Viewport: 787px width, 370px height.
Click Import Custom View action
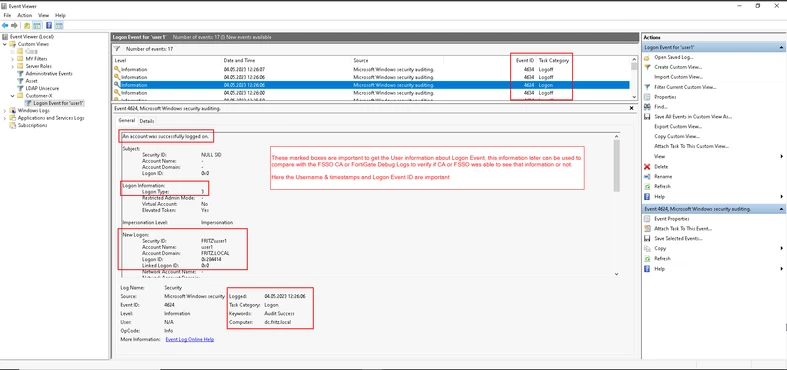pyautogui.click(x=678, y=77)
